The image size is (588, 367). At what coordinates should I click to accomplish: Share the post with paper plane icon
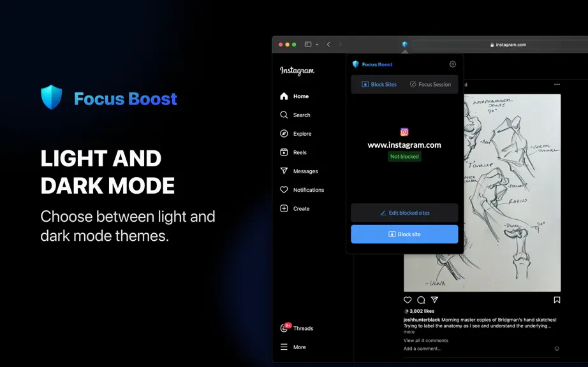(x=434, y=299)
